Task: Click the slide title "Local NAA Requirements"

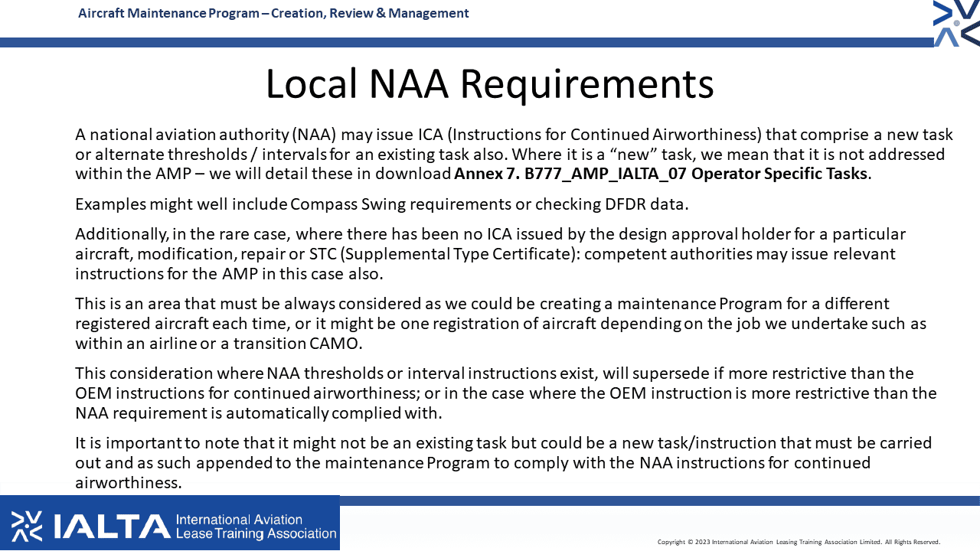Action: [x=489, y=84]
